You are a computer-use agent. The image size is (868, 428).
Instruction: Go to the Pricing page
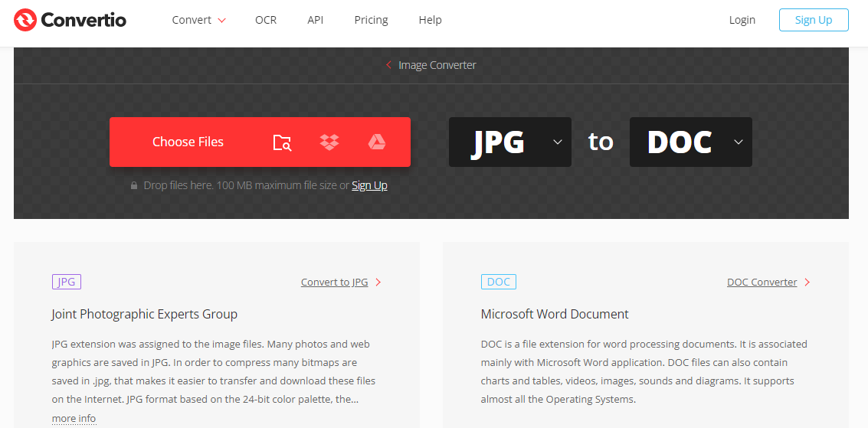coord(371,21)
